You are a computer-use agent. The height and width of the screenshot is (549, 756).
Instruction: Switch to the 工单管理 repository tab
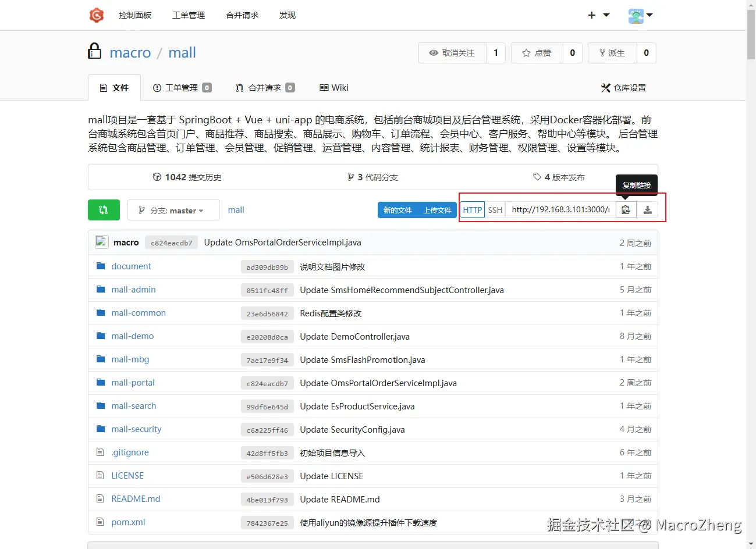[182, 88]
